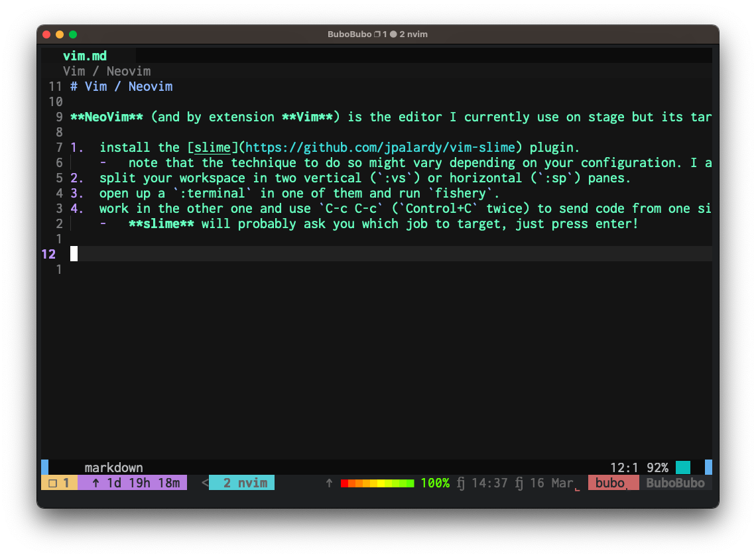Click the '<' marker before '2 nvim'
This screenshot has width=756, height=557.
point(205,483)
